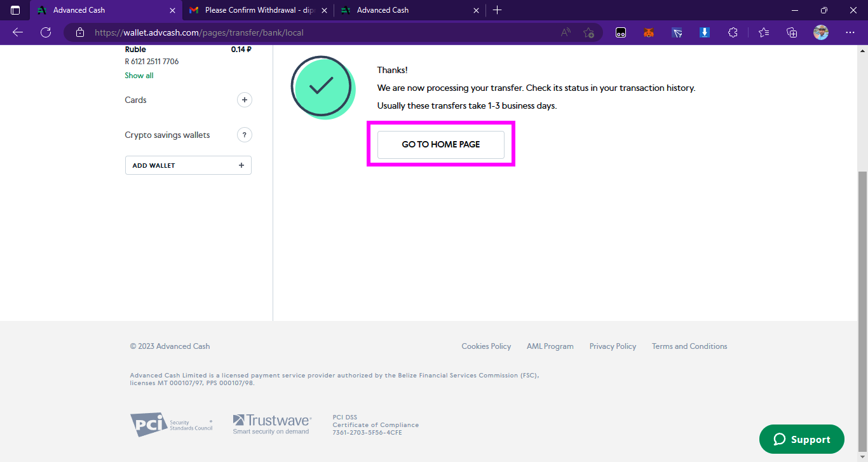Open the Settings and more menu
Screen dimensions: 868x462
850,32
